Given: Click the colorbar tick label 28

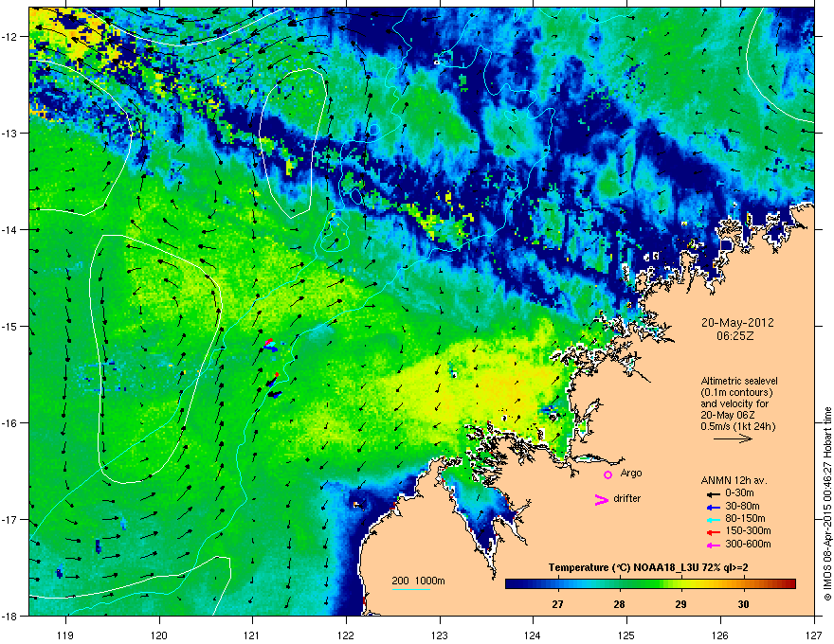Looking at the screenshot, I should 619,604.
